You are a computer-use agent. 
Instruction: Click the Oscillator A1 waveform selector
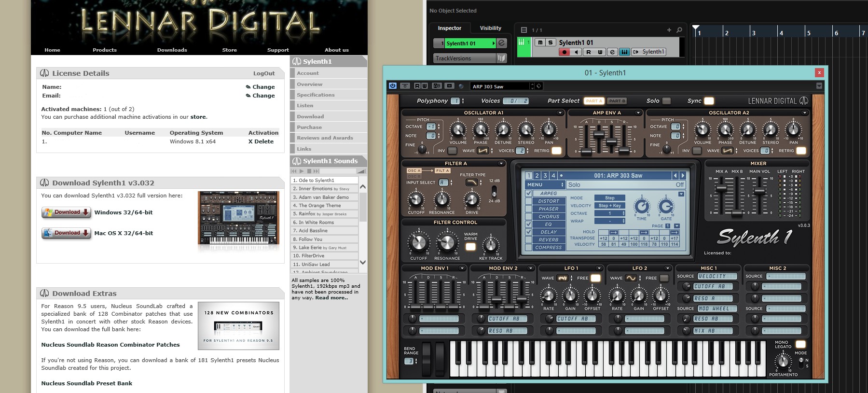click(483, 151)
